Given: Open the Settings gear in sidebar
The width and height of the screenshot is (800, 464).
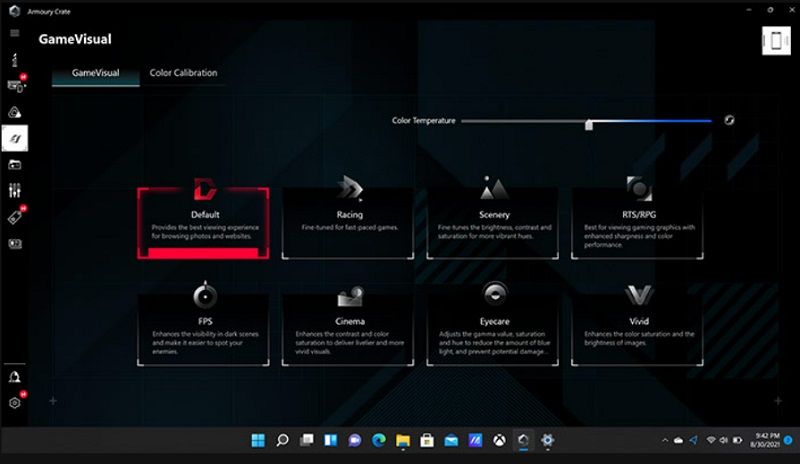Looking at the screenshot, I should [x=15, y=403].
